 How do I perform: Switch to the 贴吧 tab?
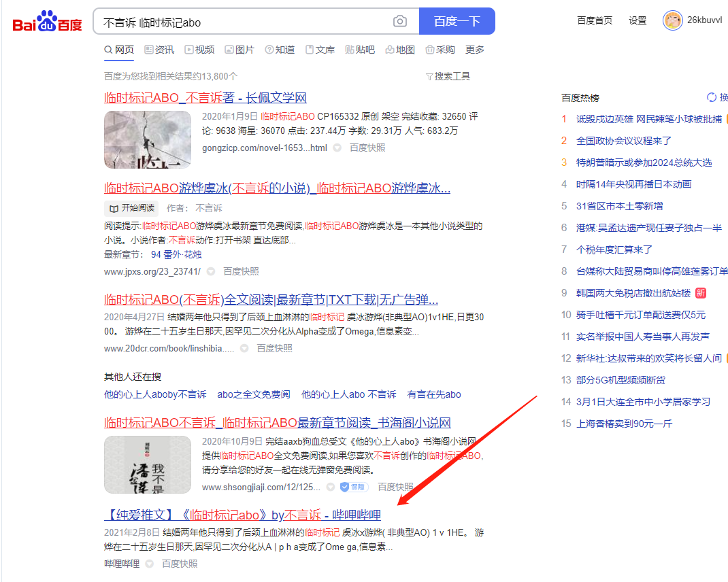click(x=360, y=50)
